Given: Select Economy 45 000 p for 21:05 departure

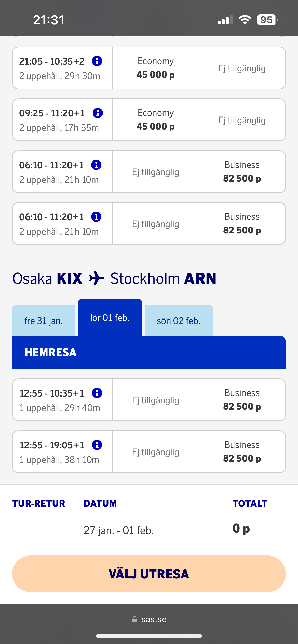Looking at the screenshot, I should [x=156, y=68].
